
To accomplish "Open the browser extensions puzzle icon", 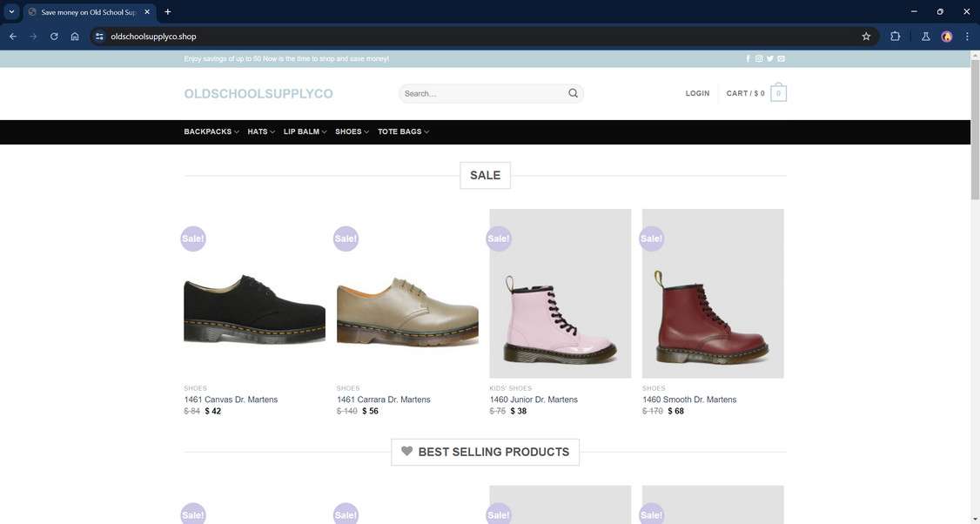I will (x=895, y=37).
